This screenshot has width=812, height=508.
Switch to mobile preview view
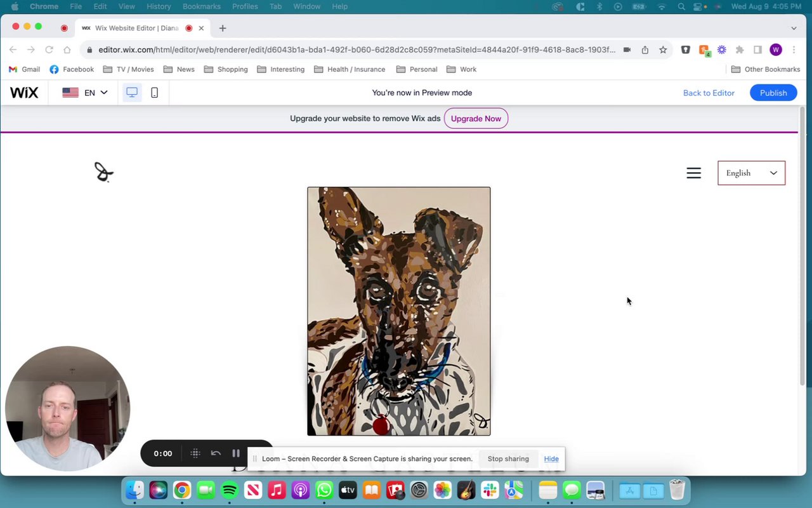pos(154,93)
